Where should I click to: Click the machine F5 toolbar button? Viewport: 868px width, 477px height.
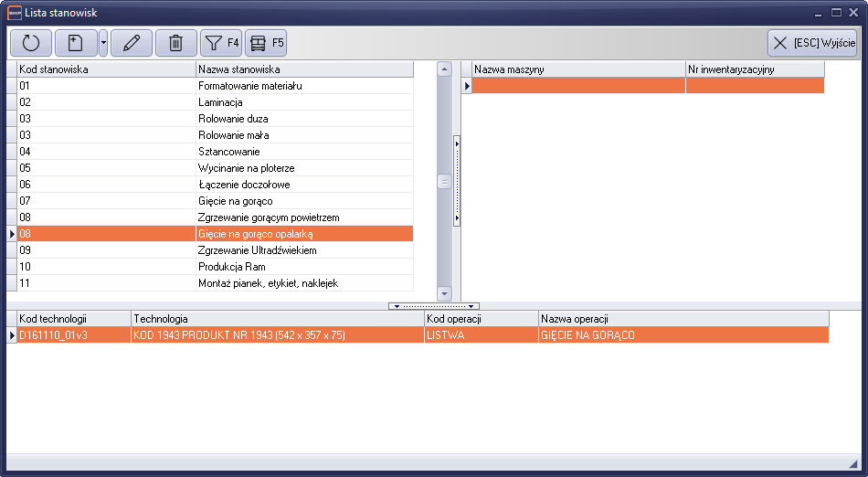266,43
